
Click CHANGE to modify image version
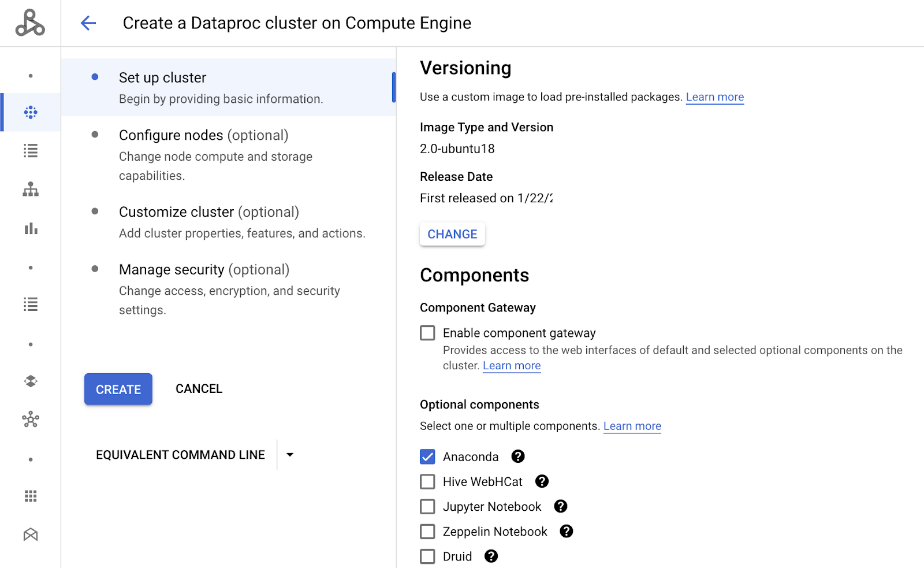pyautogui.click(x=452, y=234)
